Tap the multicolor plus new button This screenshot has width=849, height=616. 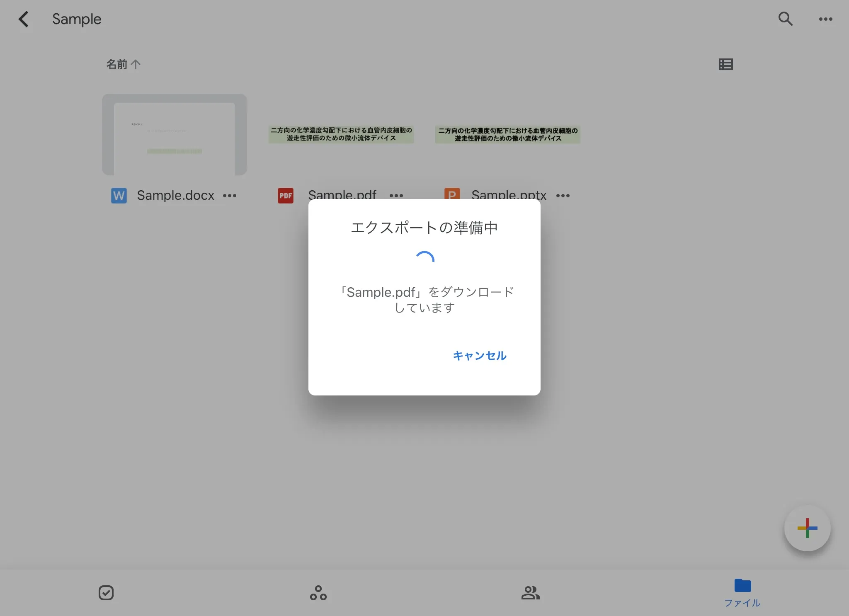tap(807, 528)
